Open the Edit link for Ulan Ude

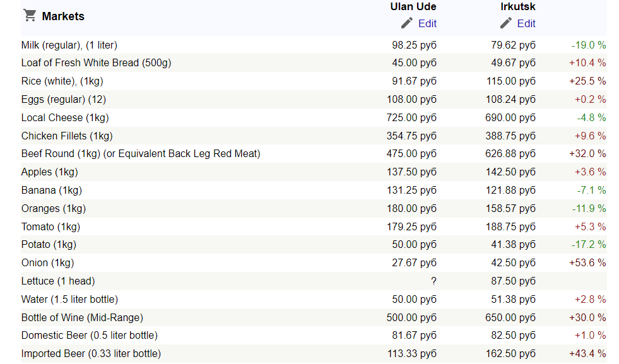pos(427,23)
